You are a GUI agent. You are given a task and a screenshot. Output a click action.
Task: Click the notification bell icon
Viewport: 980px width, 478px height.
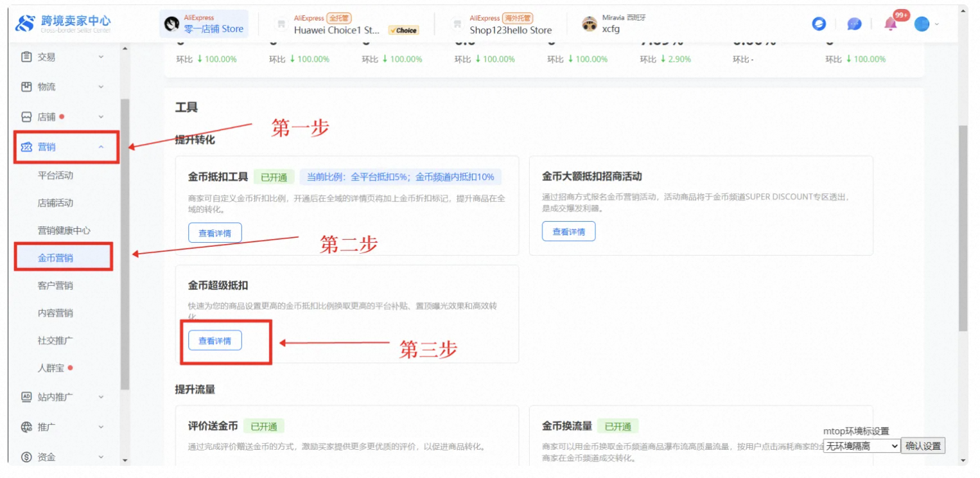point(890,24)
